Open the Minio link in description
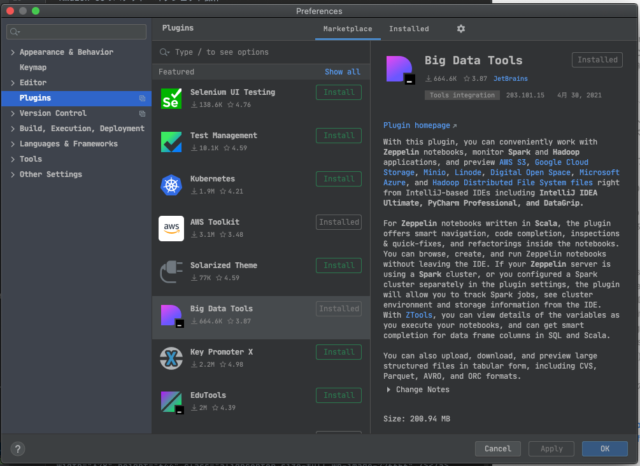Image resolution: width=640 pixels, height=466 pixels. tap(434, 172)
